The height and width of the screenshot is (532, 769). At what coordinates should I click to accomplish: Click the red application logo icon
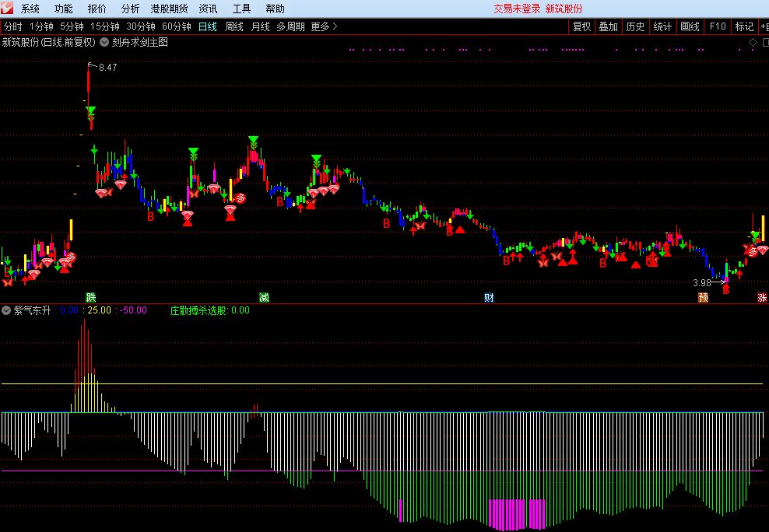7,9
